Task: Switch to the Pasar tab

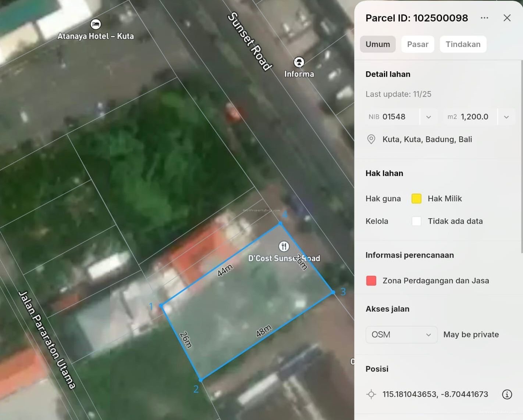Action: pyautogui.click(x=417, y=44)
